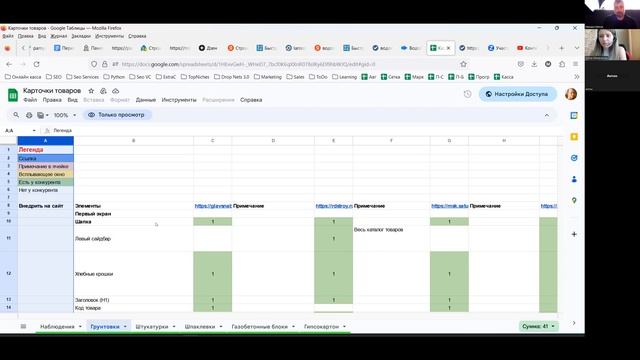The height and width of the screenshot is (360, 640).
Task: Open the Firefox extensions icon
Action: click(562, 64)
